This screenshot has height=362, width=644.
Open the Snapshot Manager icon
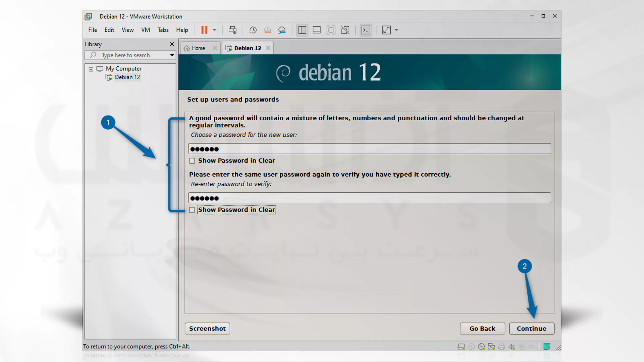(282, 30)
